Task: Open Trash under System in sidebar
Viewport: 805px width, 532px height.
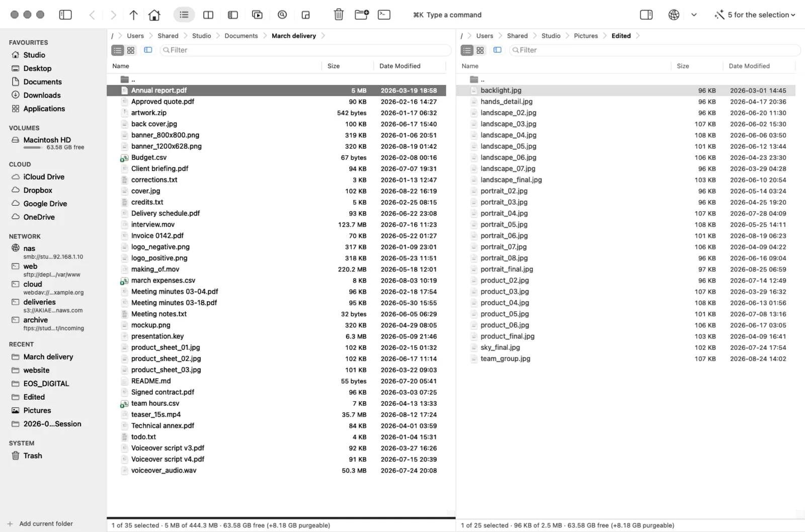Action: pos(33,456)
